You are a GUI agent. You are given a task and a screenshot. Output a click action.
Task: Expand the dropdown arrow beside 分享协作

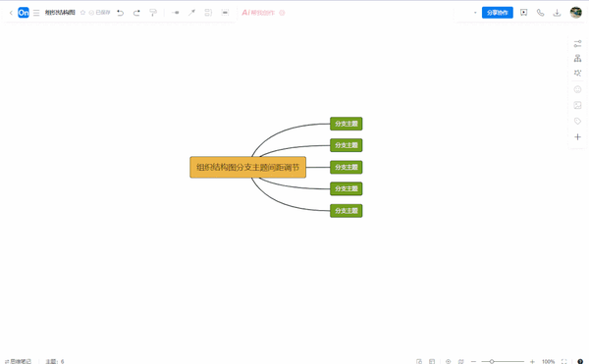coord(475,13)
